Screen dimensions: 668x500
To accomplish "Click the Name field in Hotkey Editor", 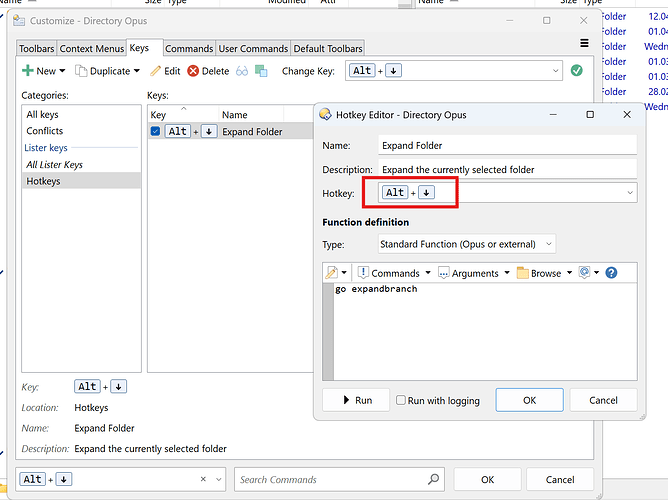I will (x=507, y=145).
